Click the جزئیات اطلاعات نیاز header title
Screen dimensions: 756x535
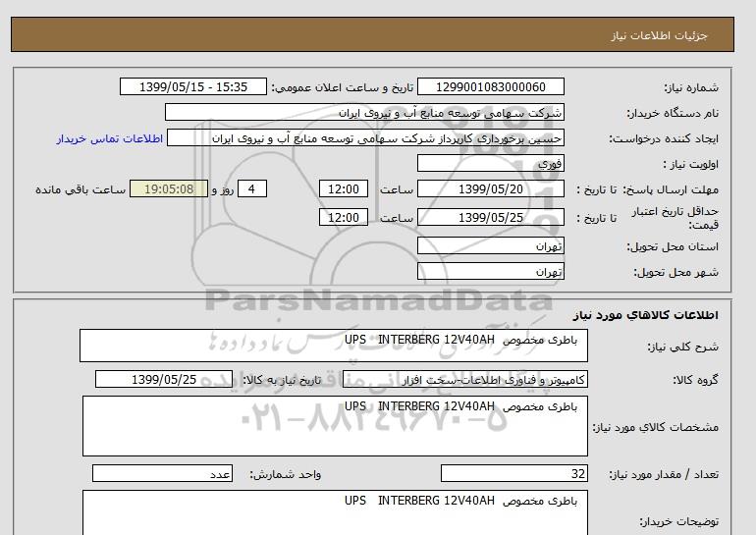pos(659,35)
